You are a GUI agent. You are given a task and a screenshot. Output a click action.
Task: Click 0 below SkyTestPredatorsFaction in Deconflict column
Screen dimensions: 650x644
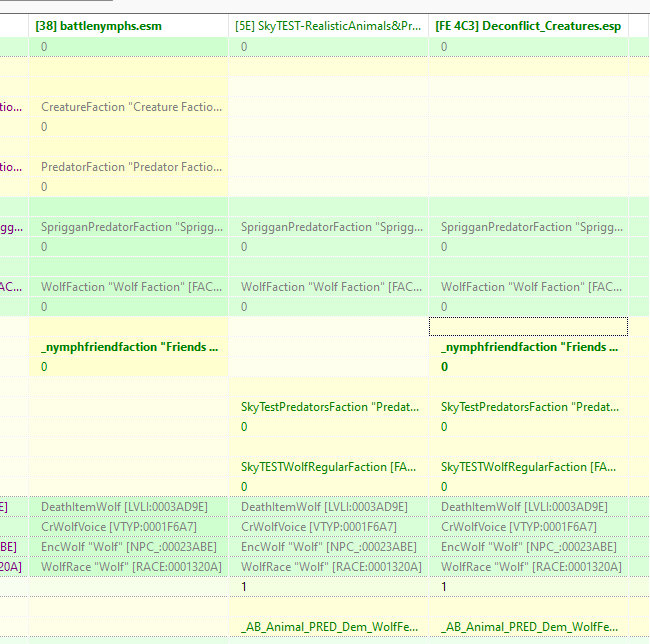coord(529,427)
